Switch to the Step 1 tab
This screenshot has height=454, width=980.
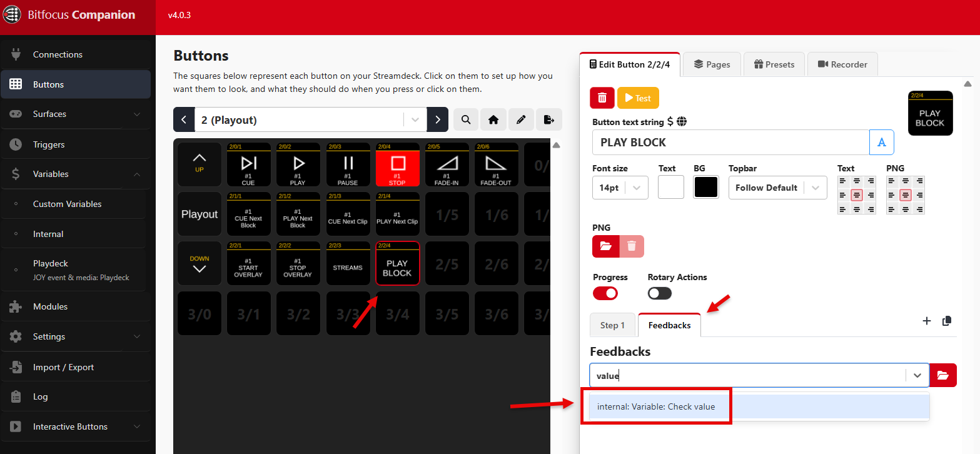pos(612,325)
